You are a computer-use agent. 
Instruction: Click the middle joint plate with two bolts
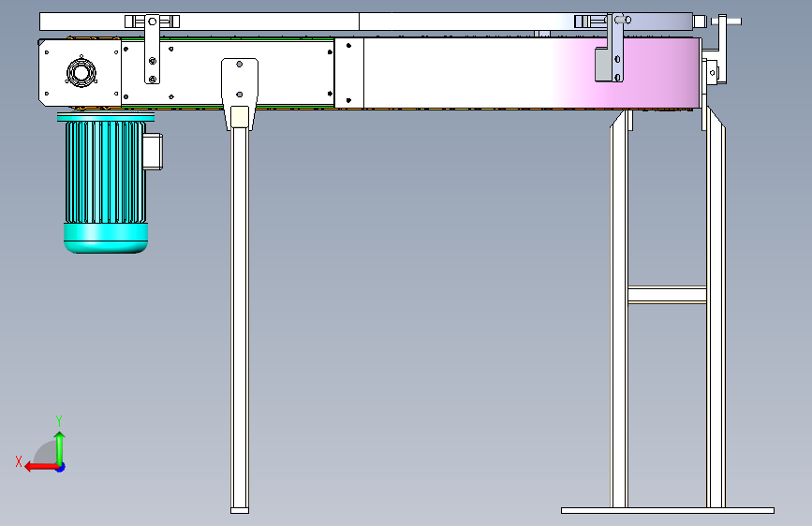click(349, 73)
